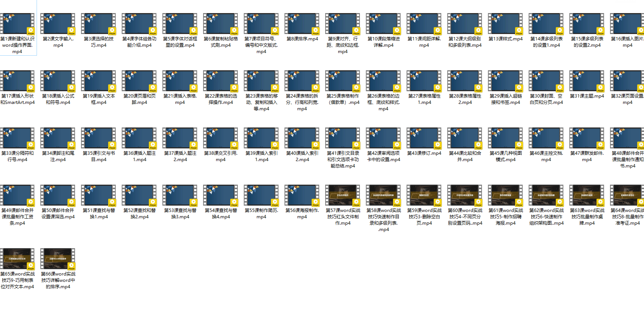Select the 第30课封面、空白页和分页 video icon
644x314 pixels.
[546, 81]
